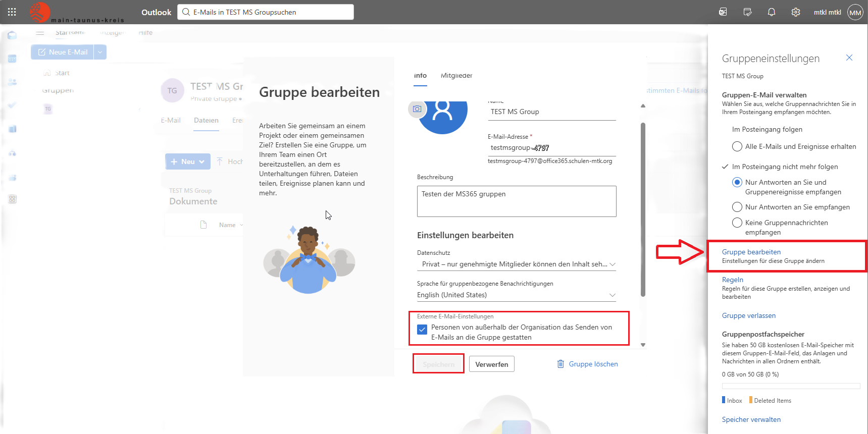Image resolution: width=868 pixels, height=434 pixels.
Task: Click Im Posteingang folgen option
Action: (767, 129)
